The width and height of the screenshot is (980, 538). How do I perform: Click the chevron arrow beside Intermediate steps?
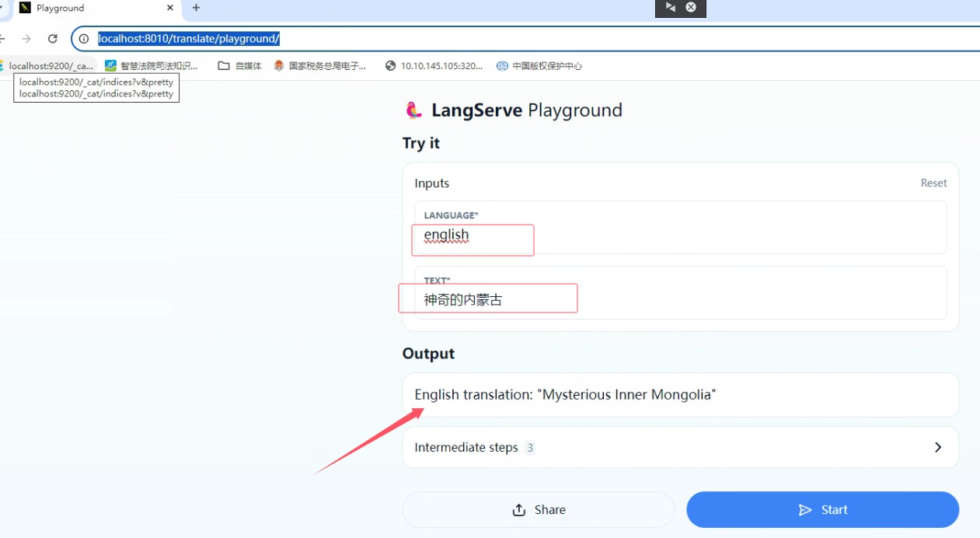(x=938, y=448)
